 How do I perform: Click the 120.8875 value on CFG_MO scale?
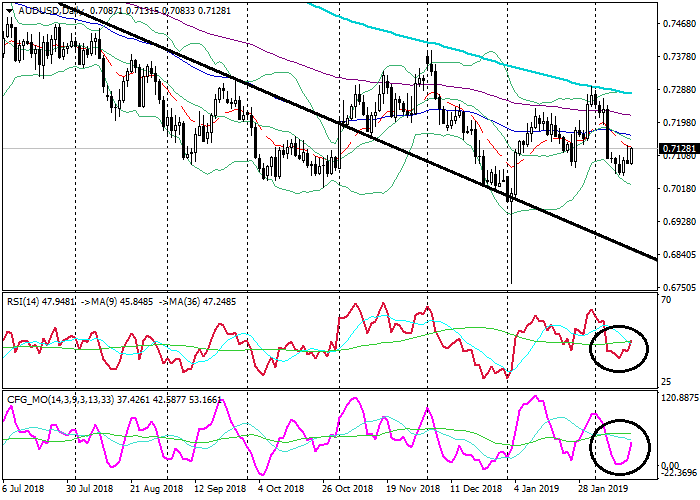[x=678, y=397]
